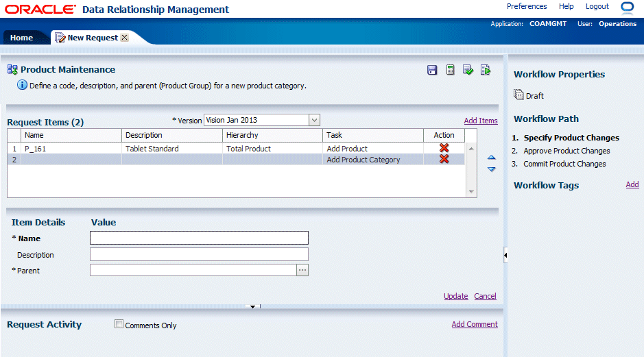Toggle the Comments Only checkbox

click(x=119, y=324)
